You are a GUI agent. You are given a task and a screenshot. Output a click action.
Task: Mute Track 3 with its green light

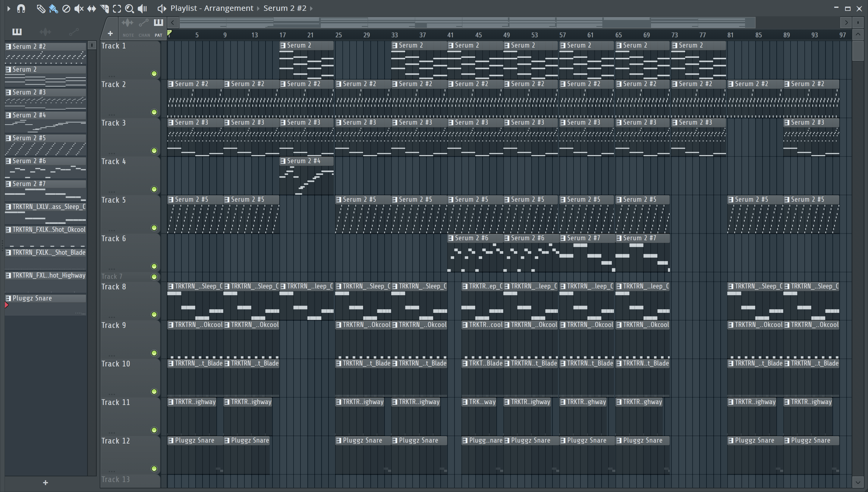tap(154, 151)
